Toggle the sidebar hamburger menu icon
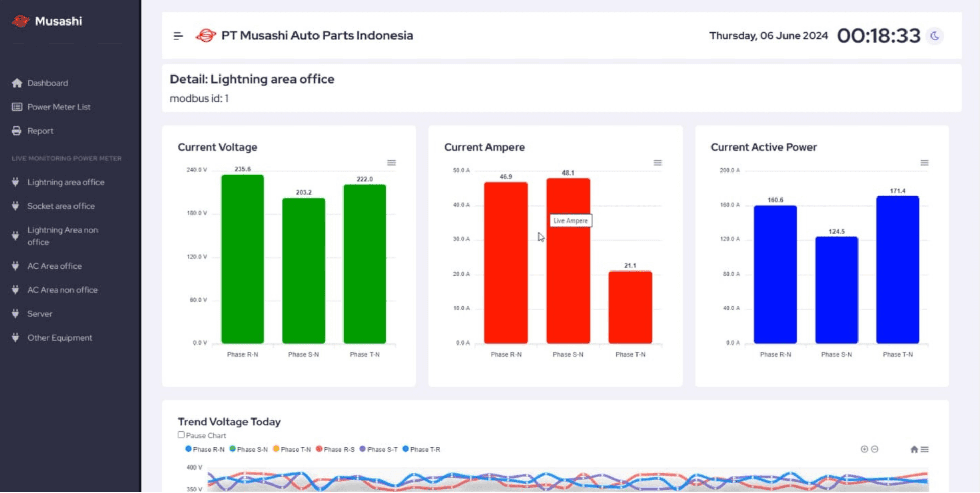Viewport: 980px width, 493px height. (178, 36)
